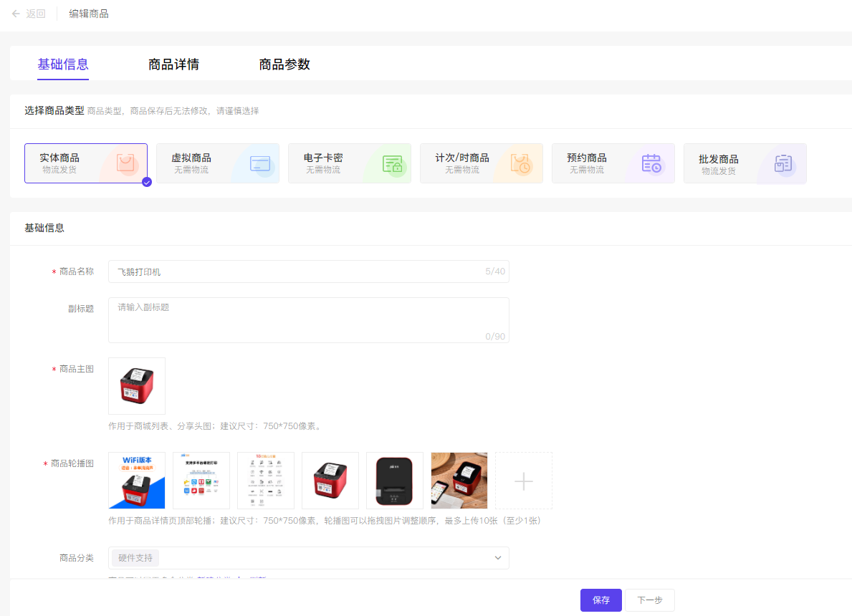Click the 0/90 character counter
Screen dimensions: 852x616
[x=495, y=336]
